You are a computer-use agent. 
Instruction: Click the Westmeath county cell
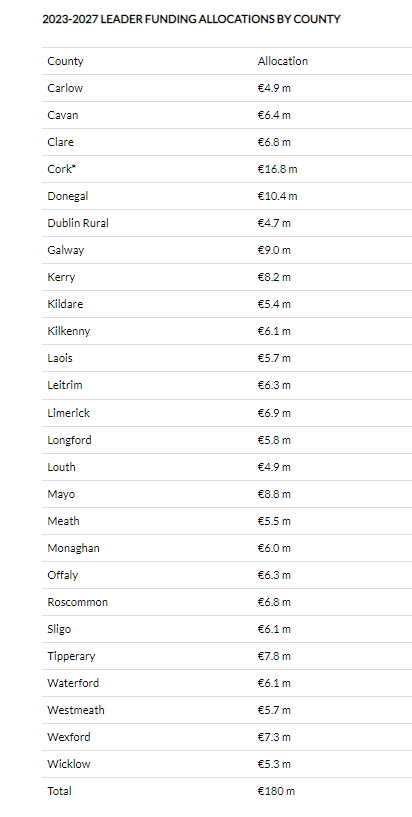click(76, 710)
